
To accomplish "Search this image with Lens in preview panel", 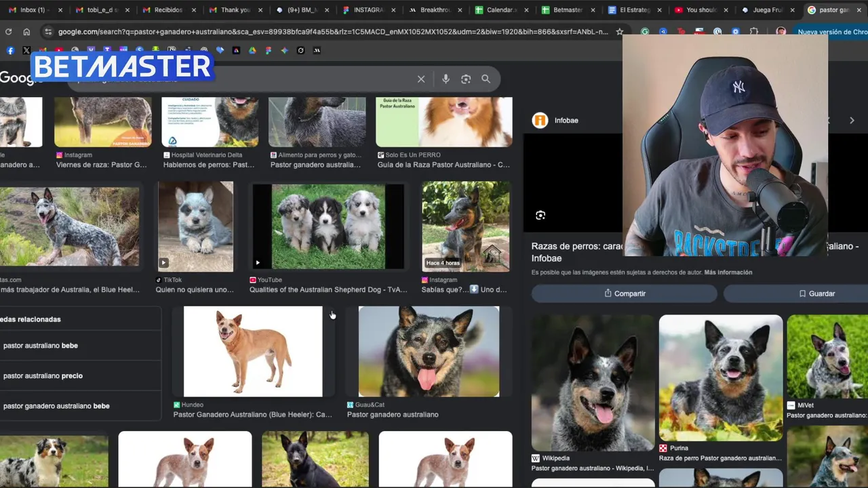I will click(540, 216).
